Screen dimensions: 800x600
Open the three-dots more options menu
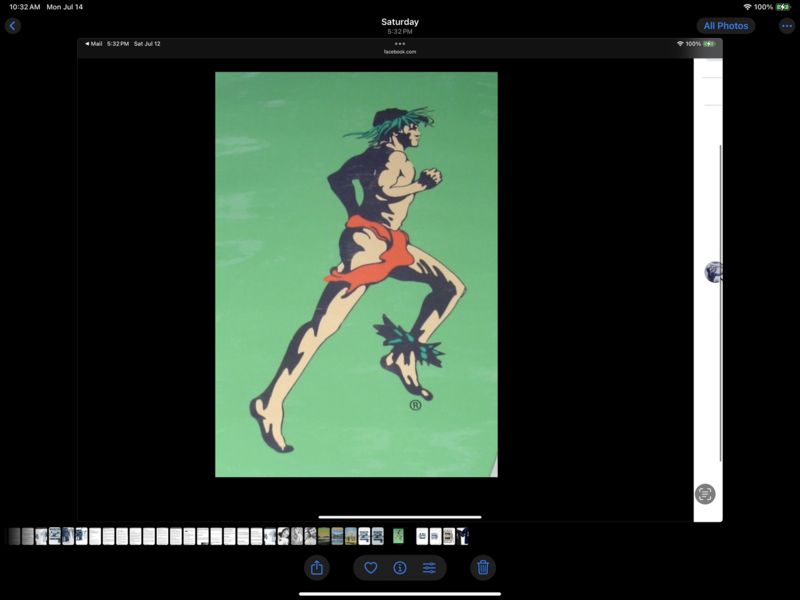point(787,26)
